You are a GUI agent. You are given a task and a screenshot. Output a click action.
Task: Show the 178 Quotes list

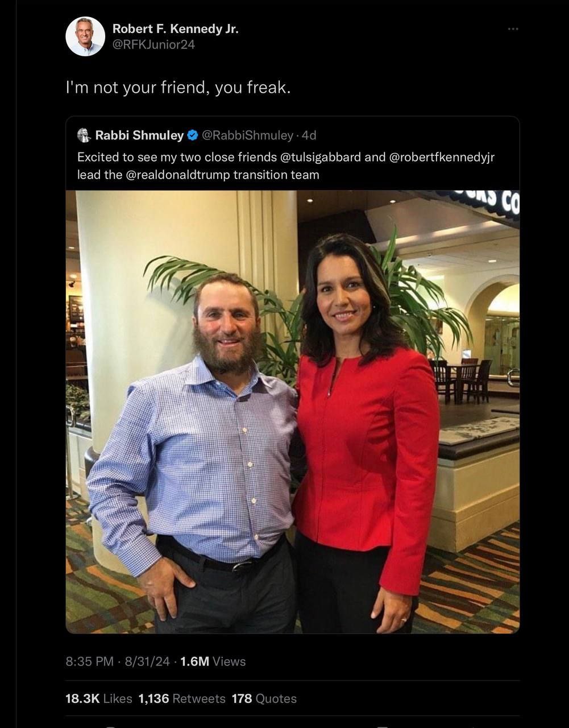pos(264,698)
